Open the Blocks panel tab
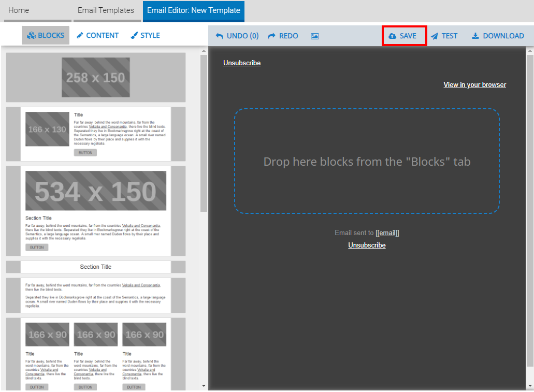The width and height of the screenshot is (534, 392). (46, 35)
